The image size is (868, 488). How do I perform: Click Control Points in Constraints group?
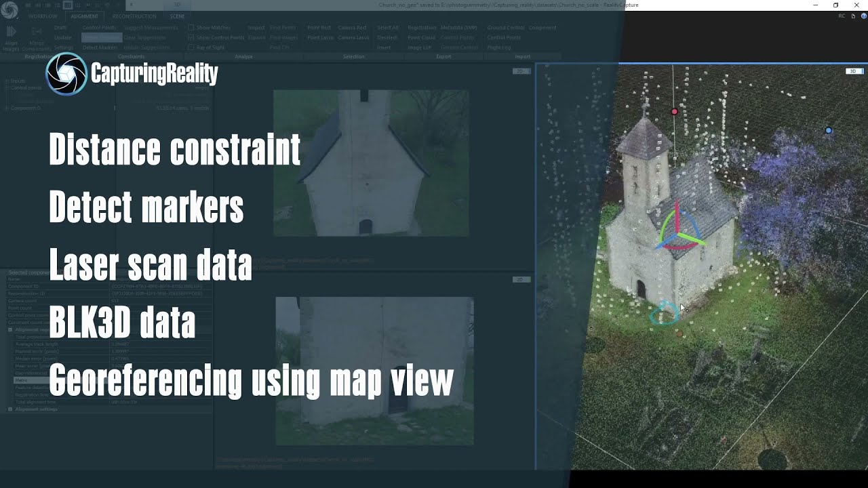click(99, 28)
